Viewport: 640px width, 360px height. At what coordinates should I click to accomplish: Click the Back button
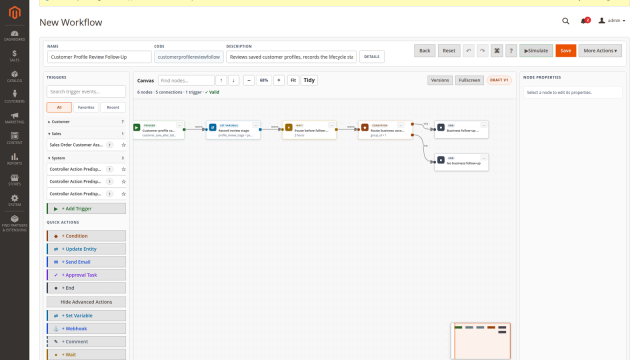[x=425, y=51]
